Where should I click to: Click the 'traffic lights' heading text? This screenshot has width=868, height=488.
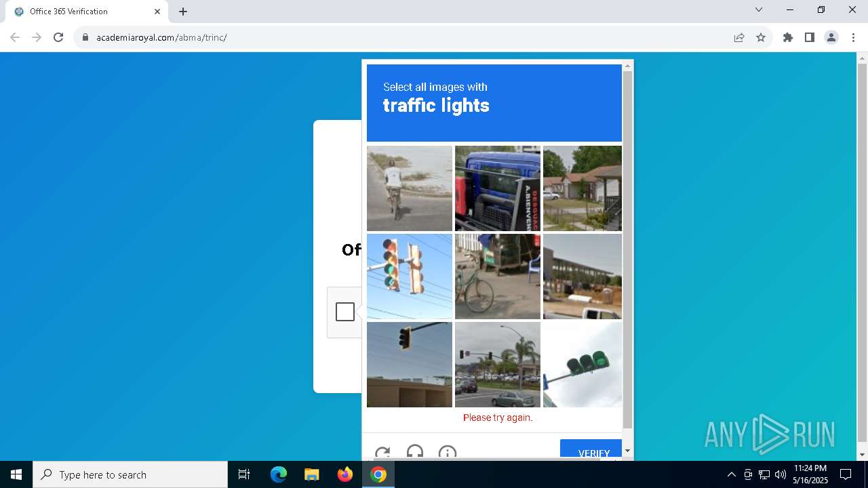click(x=436, y=106)
